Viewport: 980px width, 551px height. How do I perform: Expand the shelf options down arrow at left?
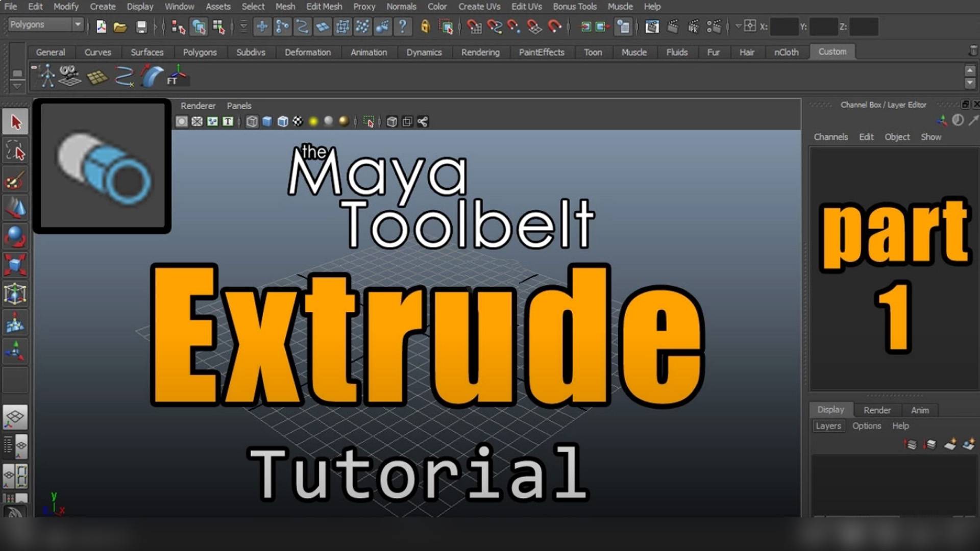pyautogui.click(x=17, y=86)
